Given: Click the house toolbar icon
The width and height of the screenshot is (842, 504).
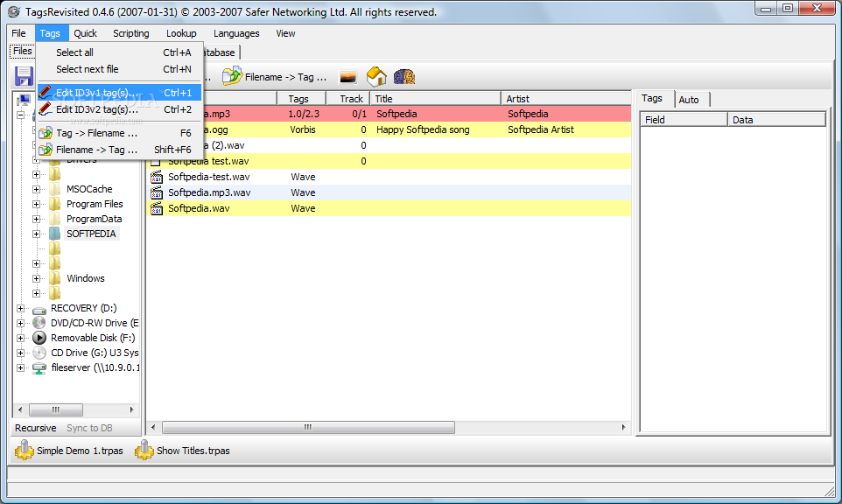Looking at the screenshot, I should pos(376,77).
